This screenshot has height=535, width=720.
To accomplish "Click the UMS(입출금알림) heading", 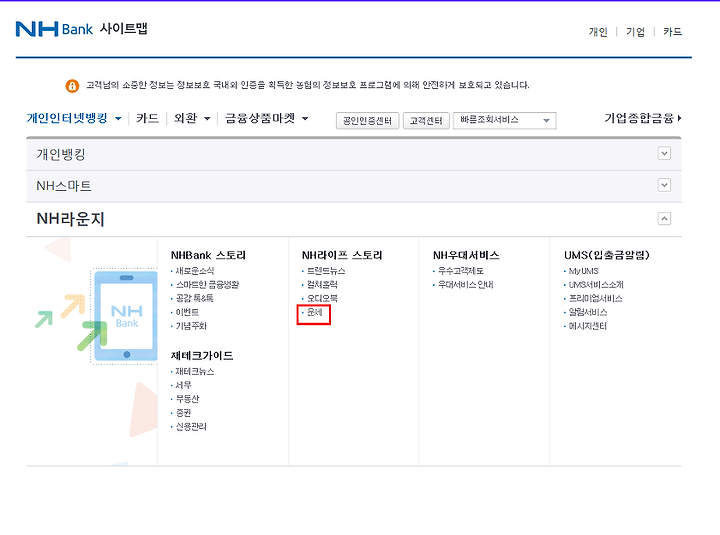I will (607, 255).
